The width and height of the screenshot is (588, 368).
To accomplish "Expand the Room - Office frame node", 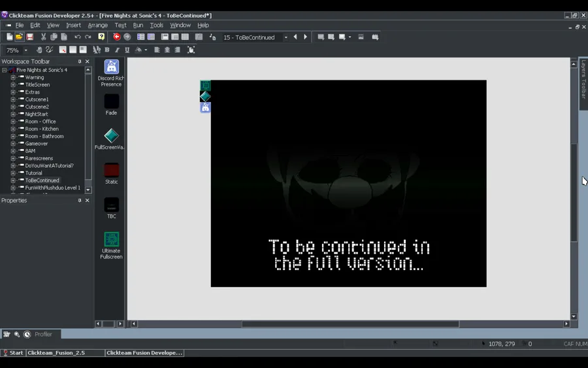I will 13,122.
